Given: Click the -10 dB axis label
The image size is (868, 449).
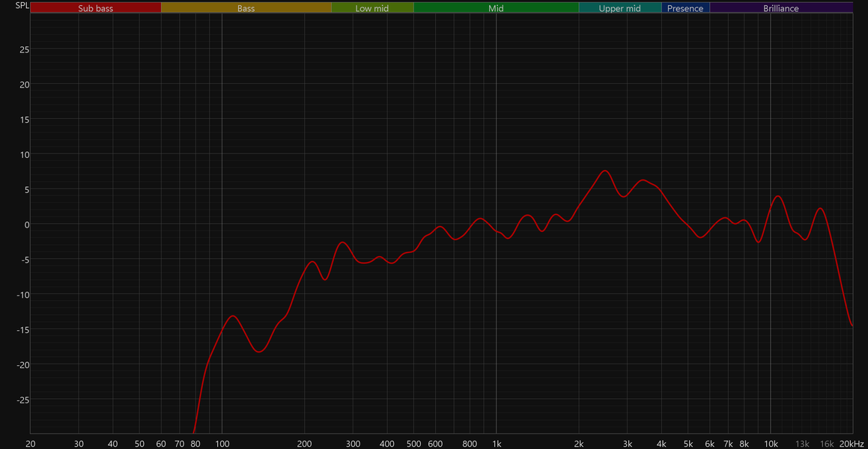Looking at the screenshot, I should [x=22, y=294].
